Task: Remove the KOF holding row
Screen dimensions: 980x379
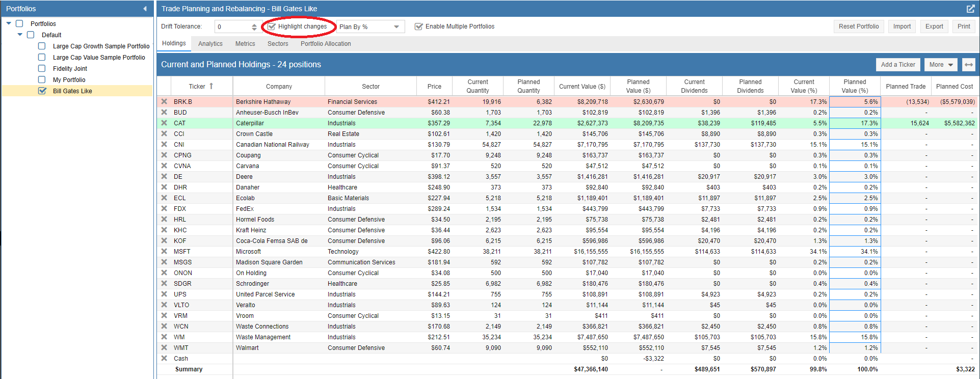Action: [164, 240]
